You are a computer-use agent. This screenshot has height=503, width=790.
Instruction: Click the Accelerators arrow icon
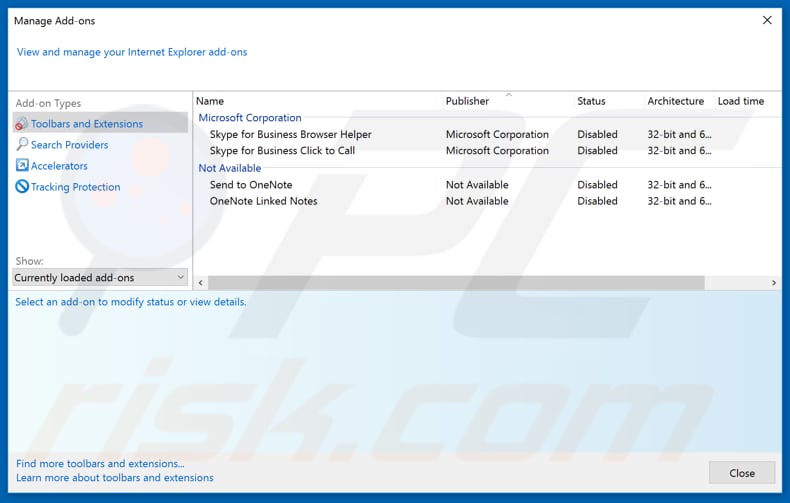pyautogui.click(x=22, y=165)
